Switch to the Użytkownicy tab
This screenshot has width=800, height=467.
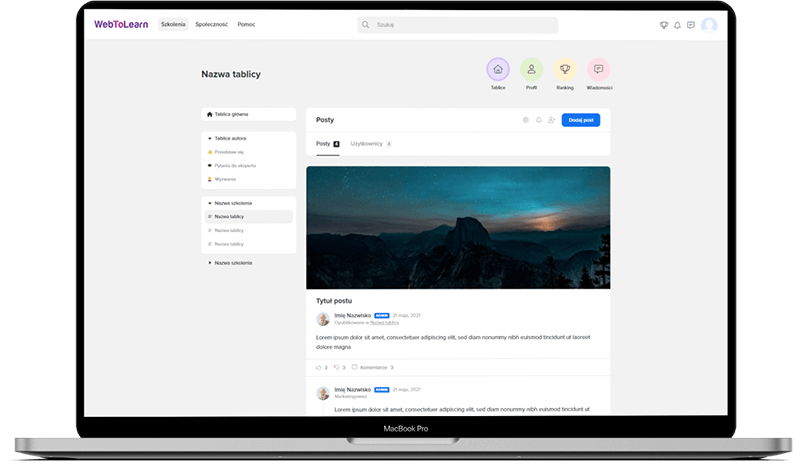(366, 144)
